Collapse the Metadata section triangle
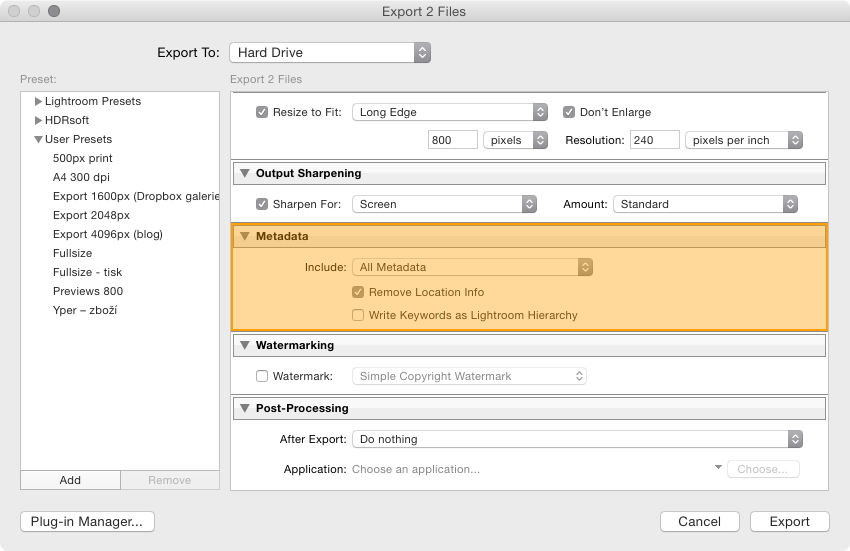Image resolution: width=850 pixels, height=551 pixels. tap(245, 236)
